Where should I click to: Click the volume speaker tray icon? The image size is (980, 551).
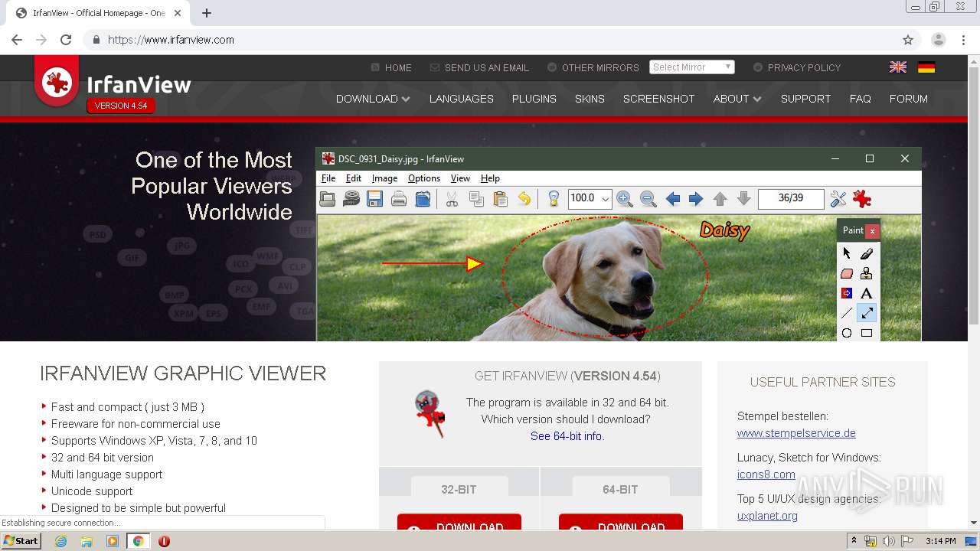click(x=888, y=541)
